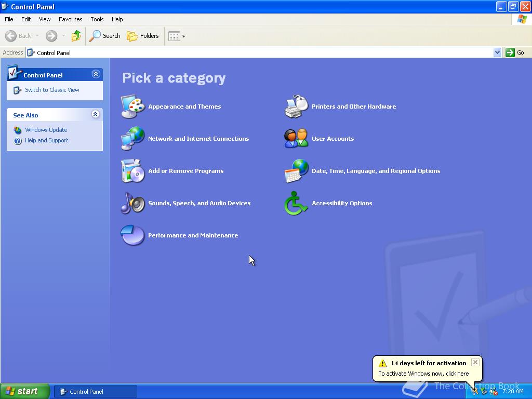This screenshot has height=399, width=532.
Task: Open the View menu
Action: pos(45,19)
